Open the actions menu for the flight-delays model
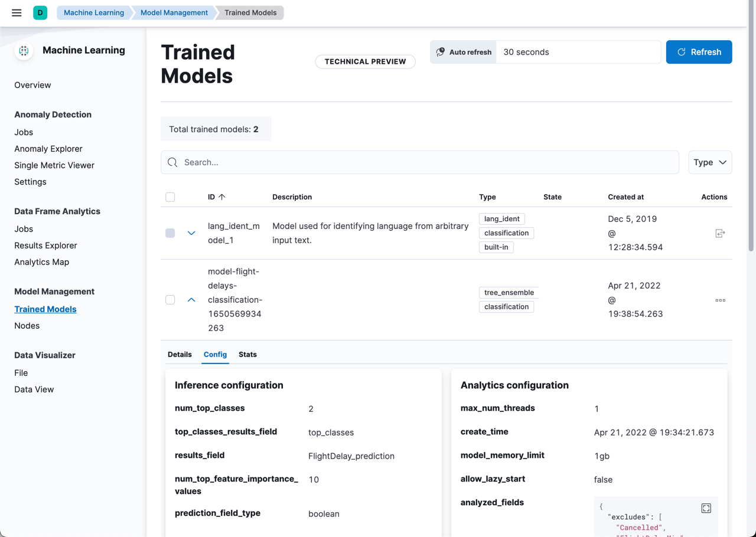 tap(720, 300)
